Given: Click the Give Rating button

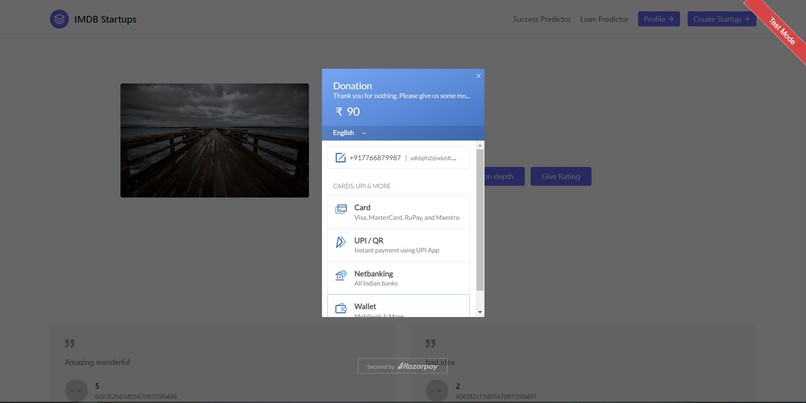Looking at the screenshot, I should click(x=561, y=176).
